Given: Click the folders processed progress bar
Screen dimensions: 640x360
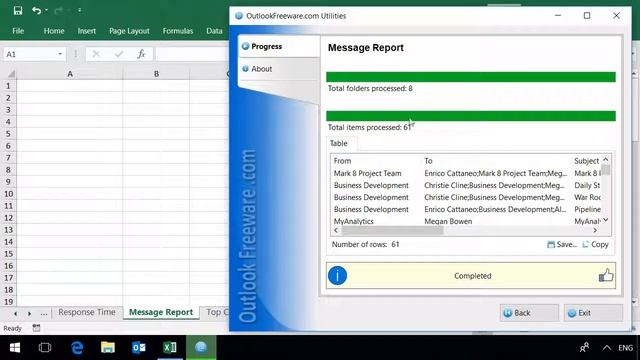Looking at the screenshot, I should [x=471, y=77].
